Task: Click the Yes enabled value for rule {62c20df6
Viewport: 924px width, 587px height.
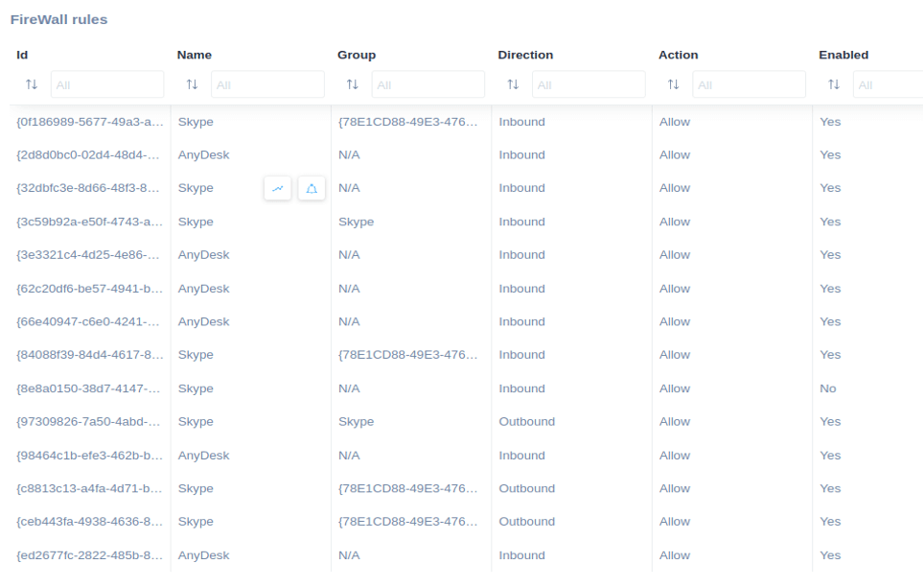Action: pos(830,289)
